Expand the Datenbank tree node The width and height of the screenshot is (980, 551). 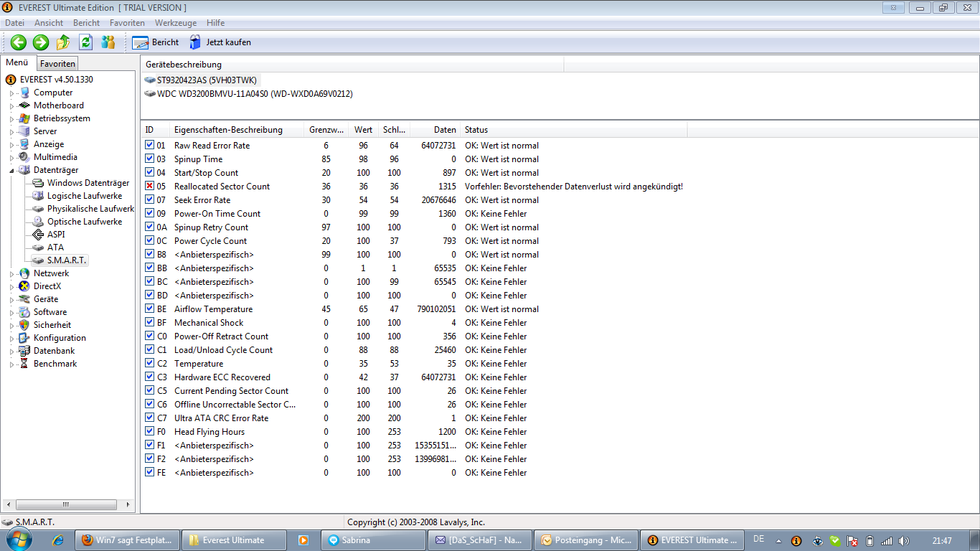click(x=11, y=352)
